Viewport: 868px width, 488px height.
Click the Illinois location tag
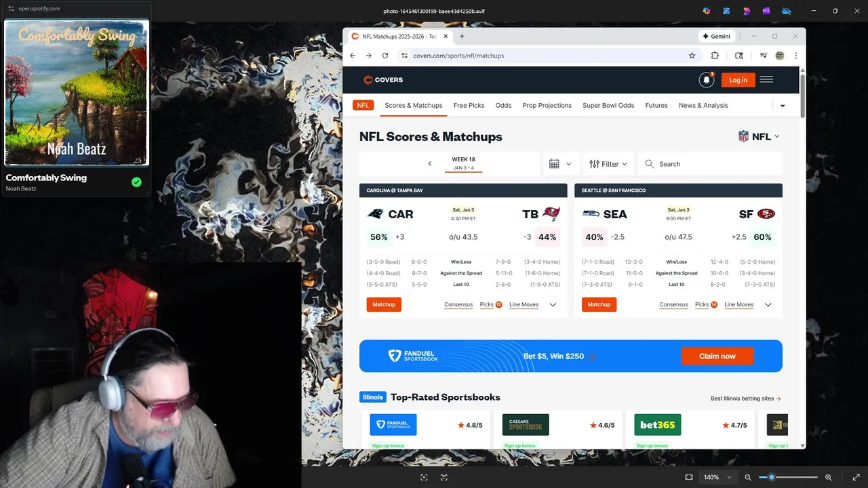pyautogui.click(x=373, y=397)
